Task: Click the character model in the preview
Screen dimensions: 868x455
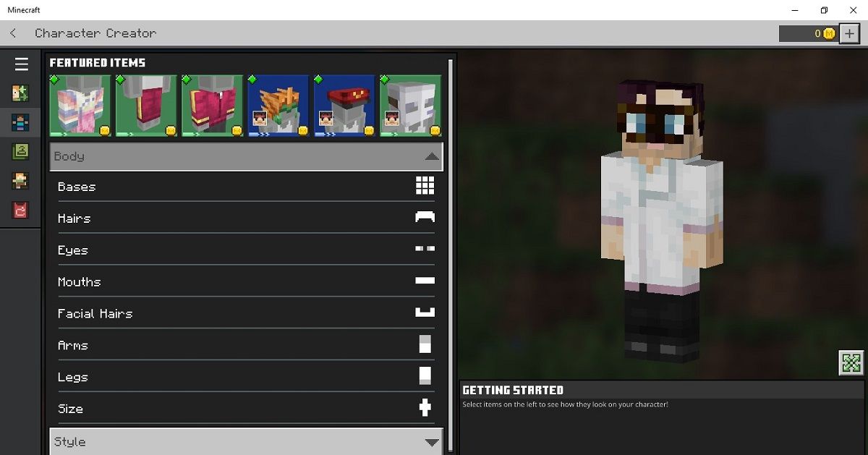Action: pyautogui.click(x=660, y=221)
